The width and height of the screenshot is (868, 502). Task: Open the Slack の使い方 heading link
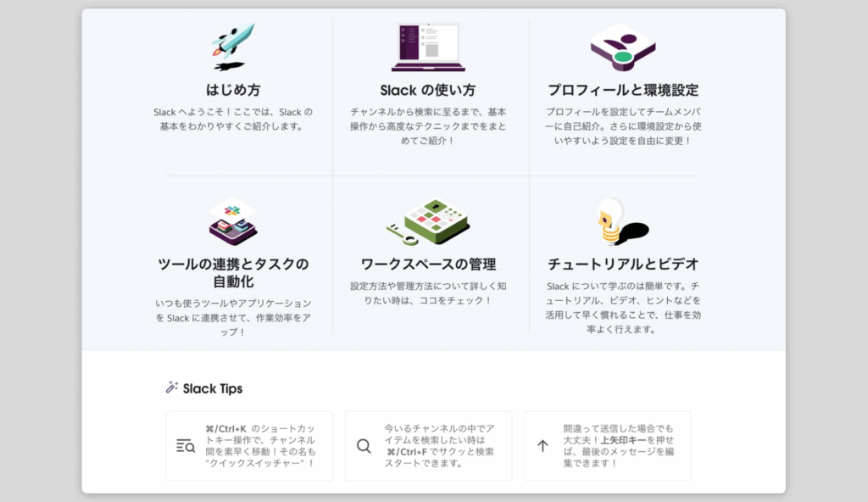pyautogui.click(x=427, y=90)
